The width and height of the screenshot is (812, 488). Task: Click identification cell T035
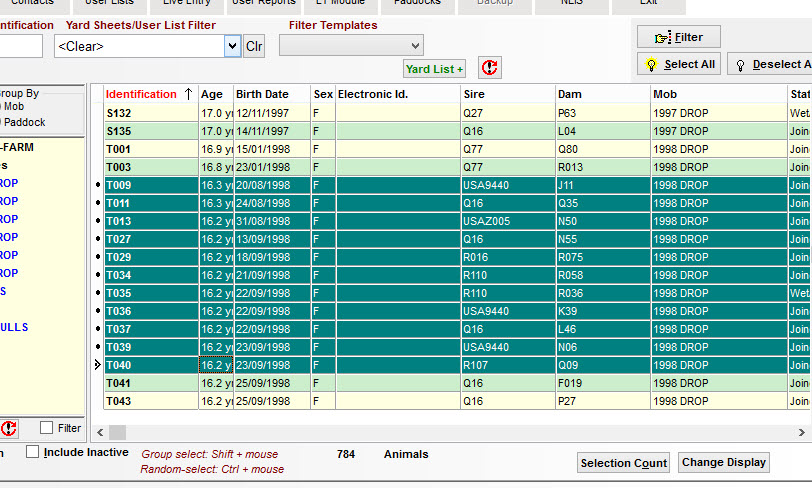[151, 293]
